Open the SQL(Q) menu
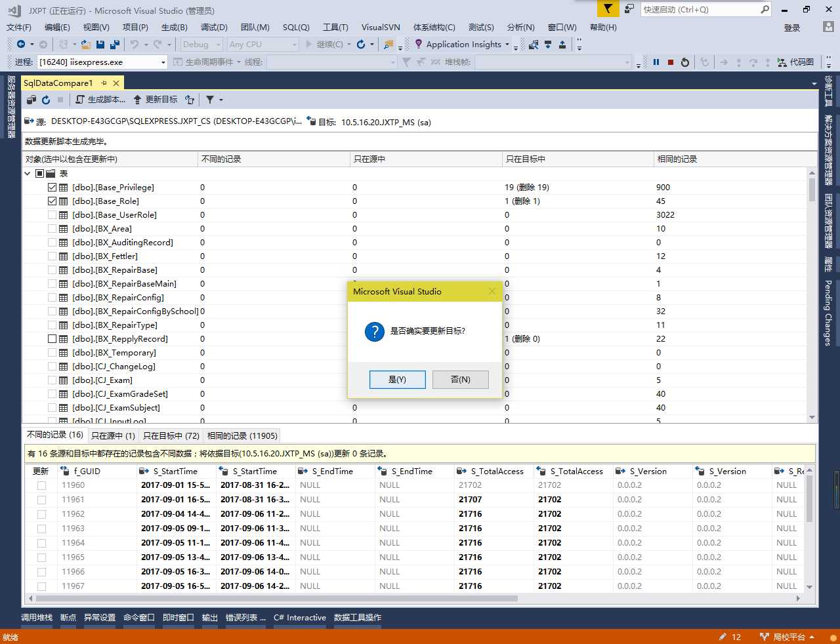 (x=296, y=27)
